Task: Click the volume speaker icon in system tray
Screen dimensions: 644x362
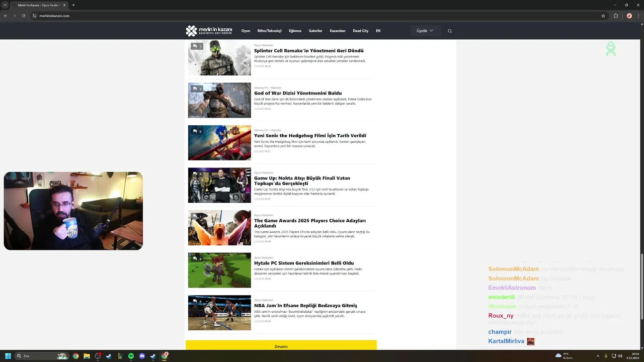Action: coord(620,356)
